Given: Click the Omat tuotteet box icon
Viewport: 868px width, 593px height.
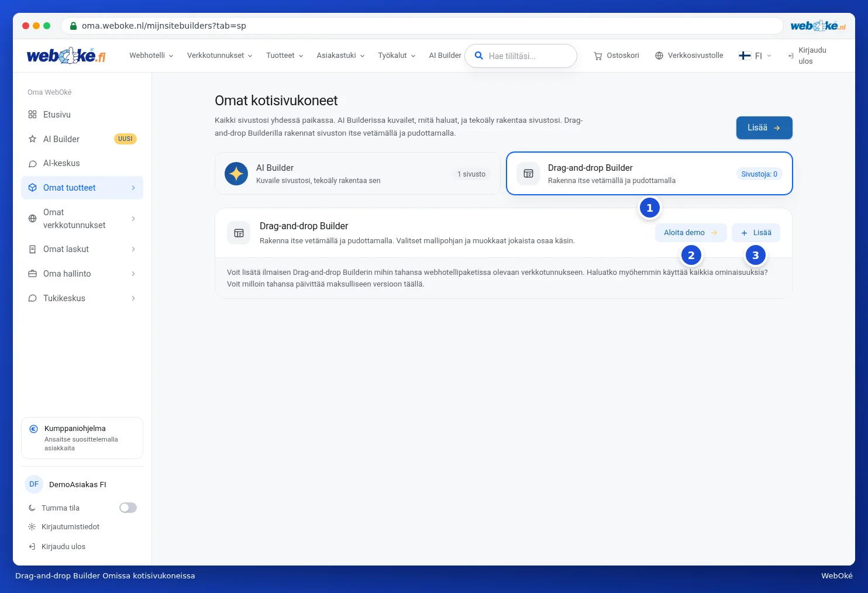Looking at the screenshot, I should (33, 188).
